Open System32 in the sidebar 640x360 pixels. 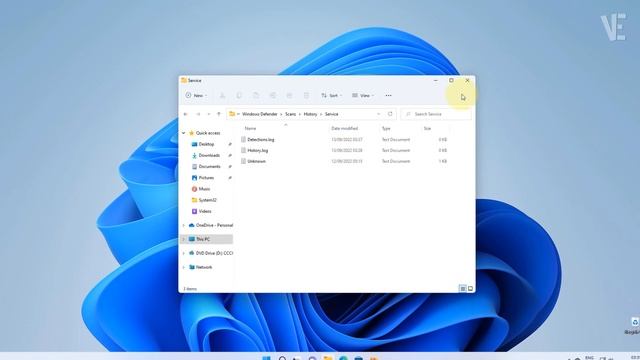[207, 200]
